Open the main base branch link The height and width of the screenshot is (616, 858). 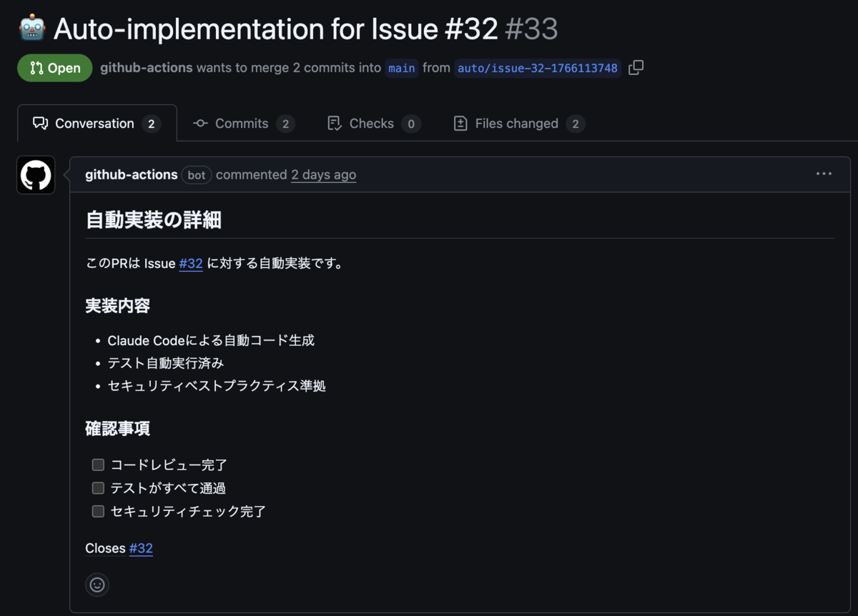pyautogui.click(x=401, y=68)
